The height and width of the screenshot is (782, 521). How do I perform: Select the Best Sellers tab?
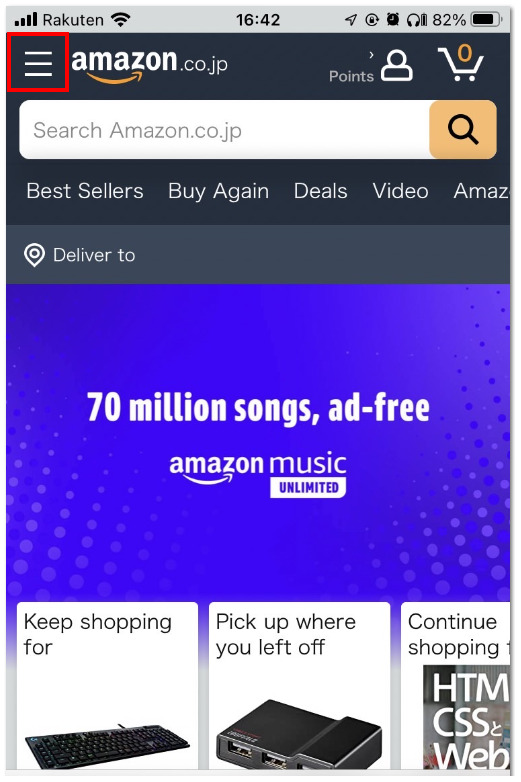(x=85, y=191)
